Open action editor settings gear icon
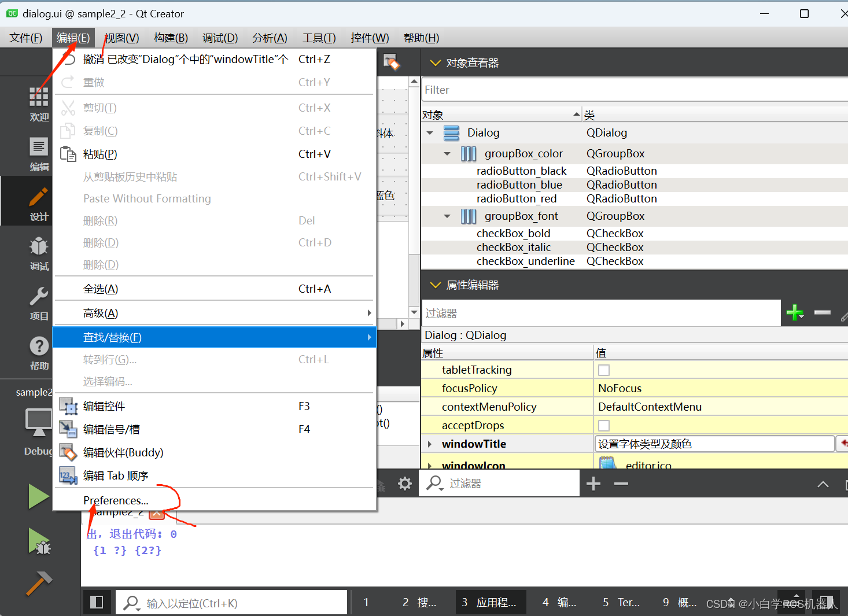848x616 pixels. point(405,484)
